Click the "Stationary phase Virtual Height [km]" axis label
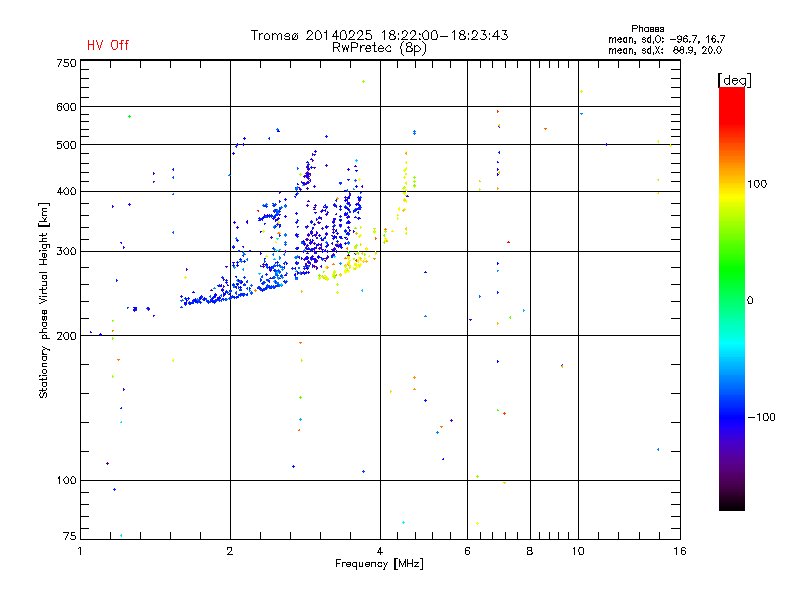The height and width of the screenshot is (600, 800). (44, 300)
